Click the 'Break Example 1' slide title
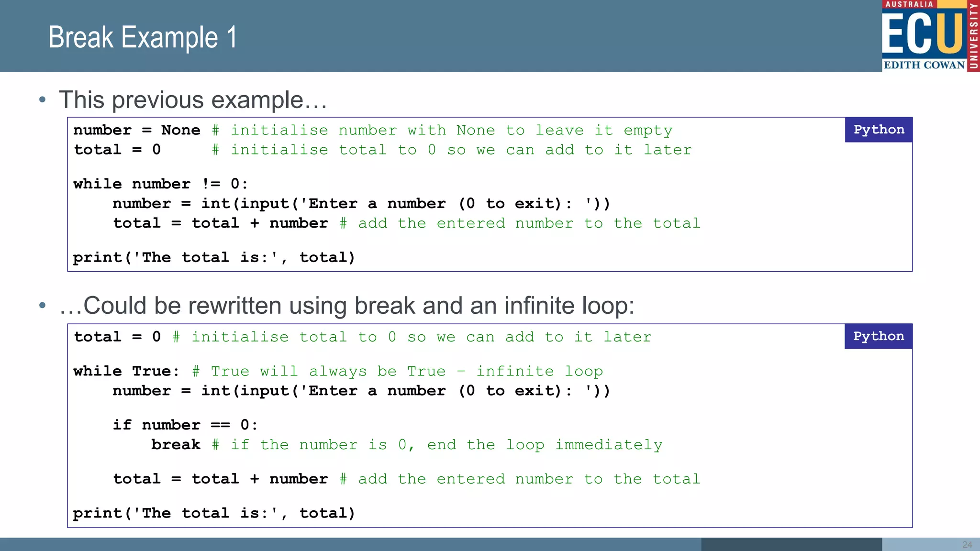This screenshot has height=551, width=980. click(x=143, y=37)
